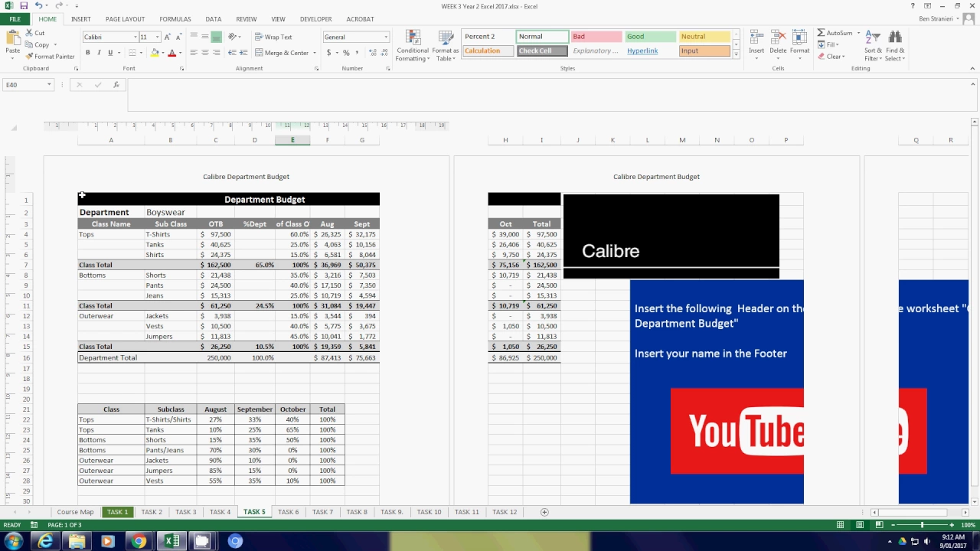Switch to the FORMULAS ribbon tab
The image size is (980, 551).
coord(175,19)
